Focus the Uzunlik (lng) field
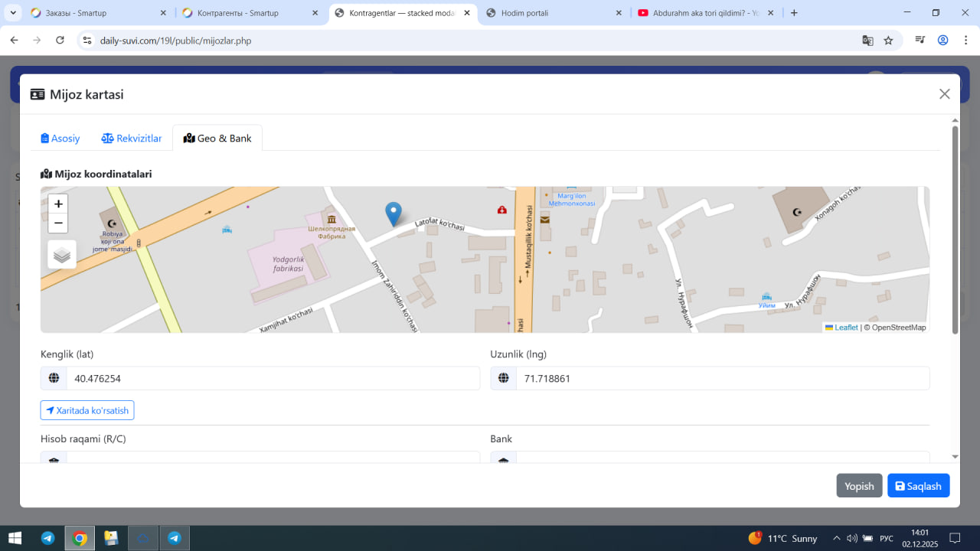 click(722, 378)
